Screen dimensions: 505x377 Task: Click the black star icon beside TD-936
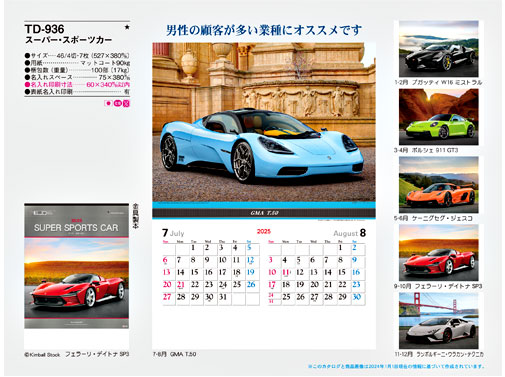tap(127, 27)
